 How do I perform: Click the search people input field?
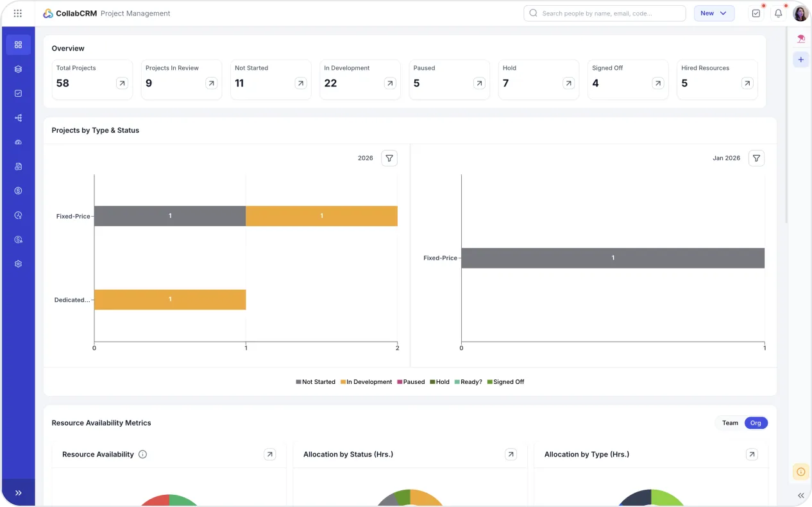pyautogui.click(x=604, y=13)
